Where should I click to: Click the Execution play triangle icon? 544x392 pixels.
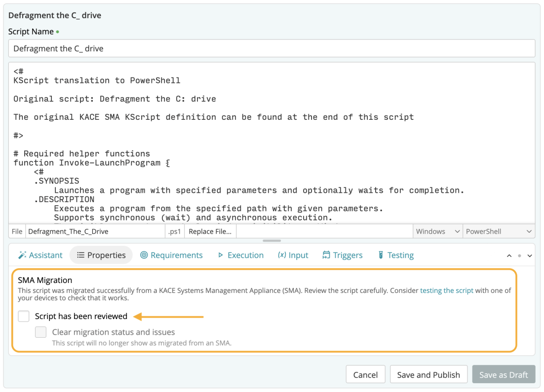(x=221, y=255)
